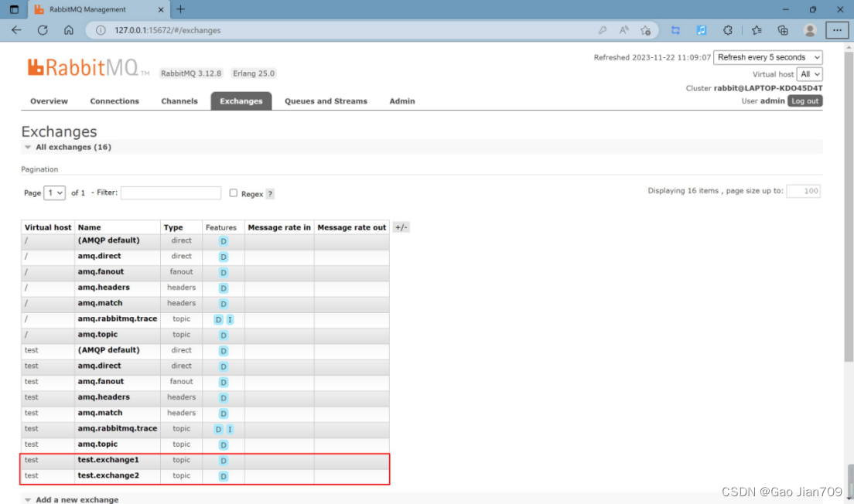Minimize the browser window
Image resolution: width=854 pixels, height=504 pixels.
pos(785,9)
